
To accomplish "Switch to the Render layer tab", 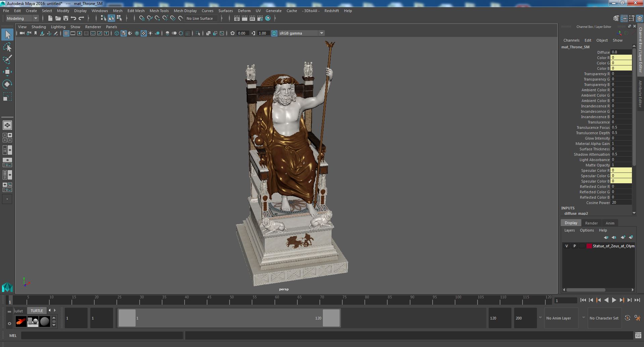I will (591, 223).
